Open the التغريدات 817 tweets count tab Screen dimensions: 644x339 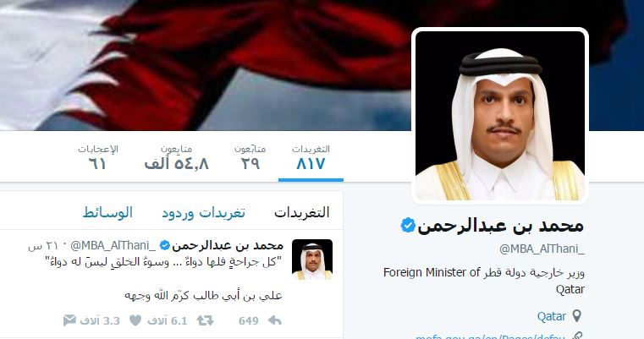click(311, 157)
